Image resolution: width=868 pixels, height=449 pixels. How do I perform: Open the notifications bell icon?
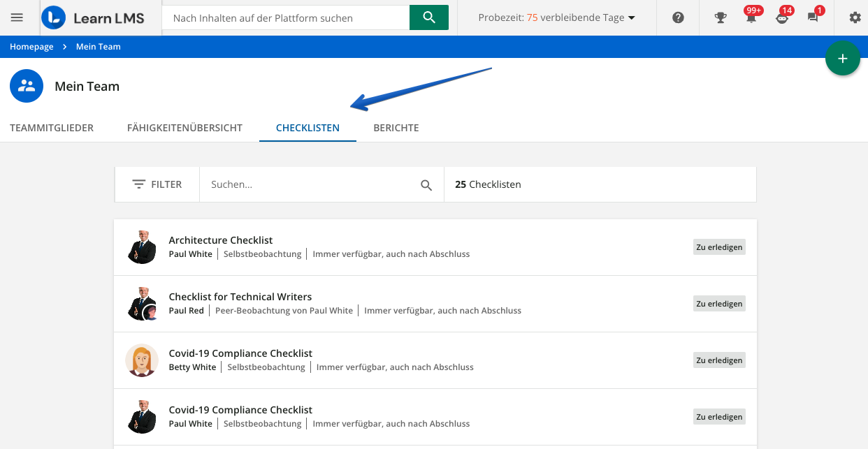point(751,17)
